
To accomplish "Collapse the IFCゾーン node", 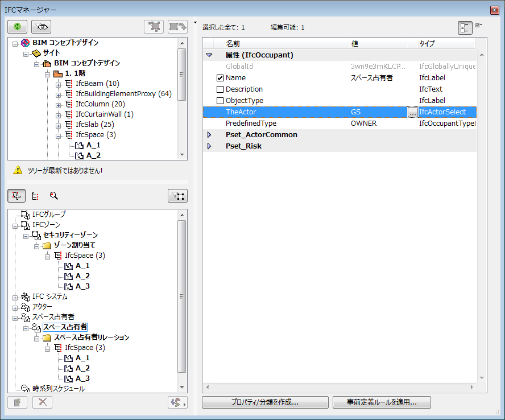I will [15, 227].
